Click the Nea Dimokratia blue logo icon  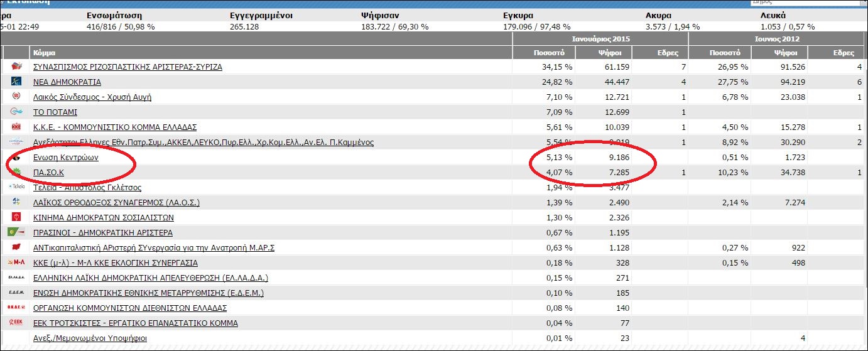pyautogui.click(x=16, y=82)
